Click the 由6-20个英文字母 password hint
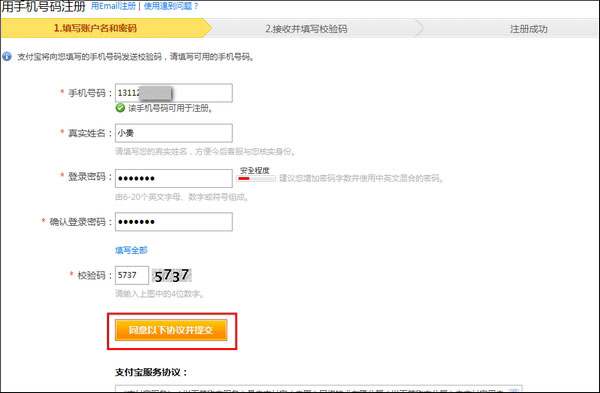Screen dimensions: 600x393 [x=182, y=197]
